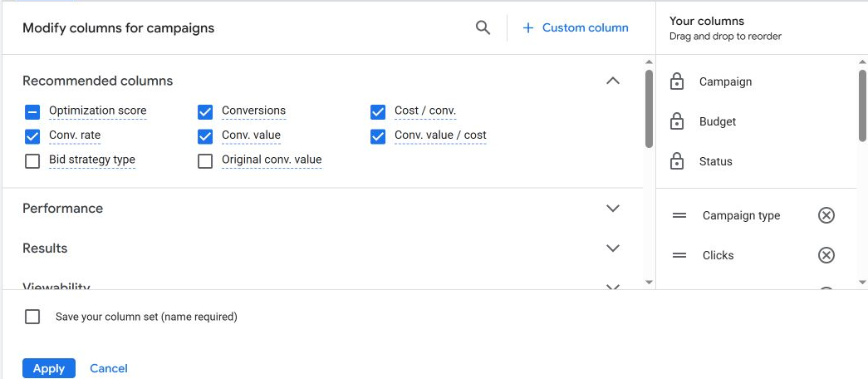Enable the Original conv. value checkbox

pos(205,161)
